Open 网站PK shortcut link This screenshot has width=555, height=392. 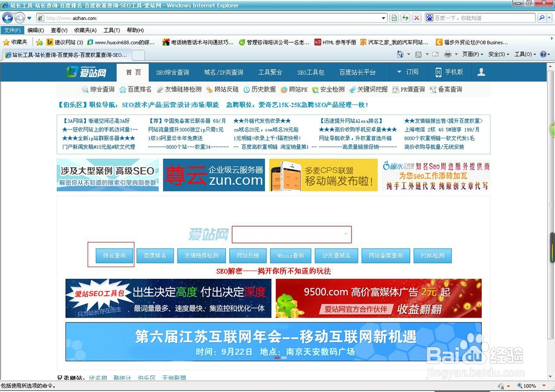294,89
